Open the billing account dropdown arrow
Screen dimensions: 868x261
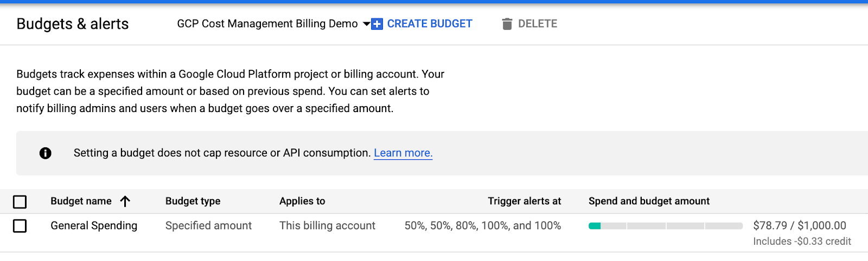(x=366, y=24)
